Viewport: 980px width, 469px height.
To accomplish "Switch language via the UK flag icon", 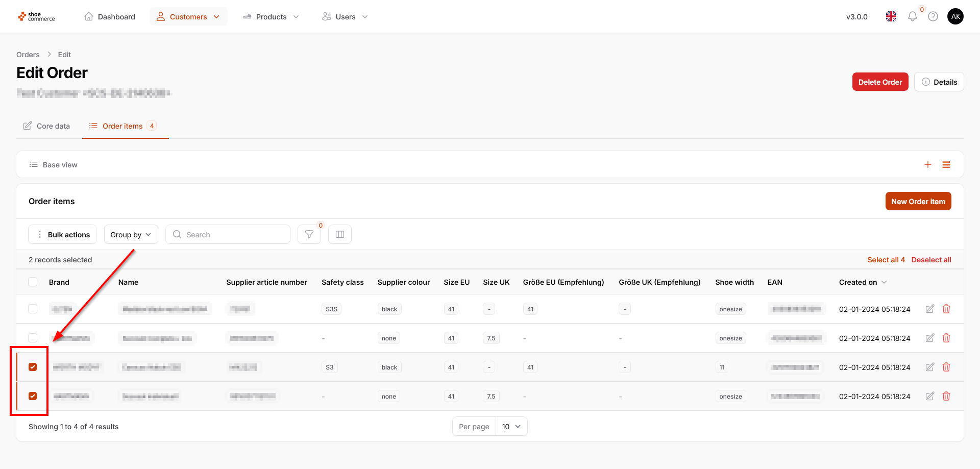I will [891, 17].
